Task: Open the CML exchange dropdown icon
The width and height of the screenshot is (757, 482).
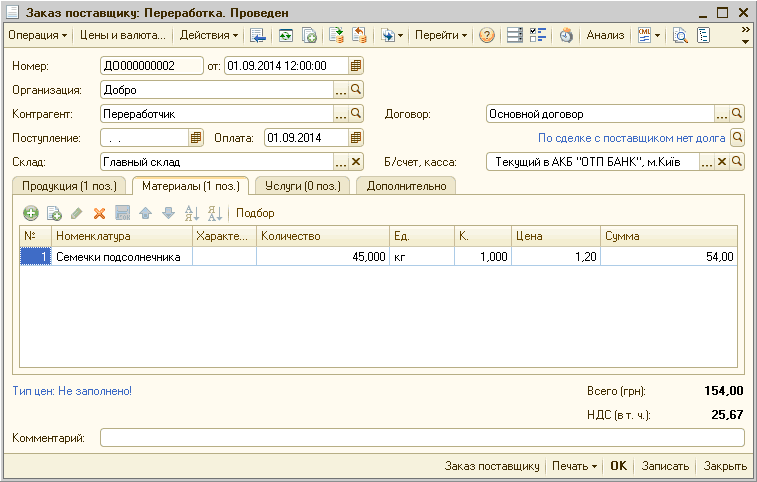Action: 648,35
